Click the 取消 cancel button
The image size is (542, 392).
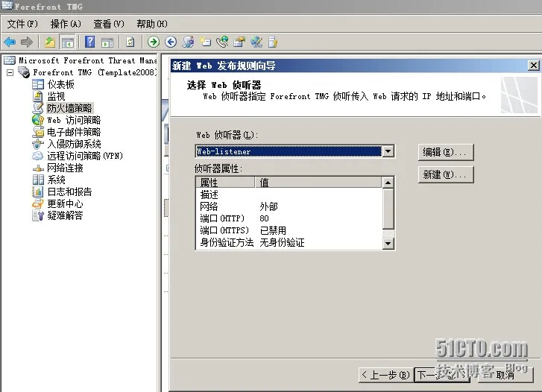[x=505, y=375]
